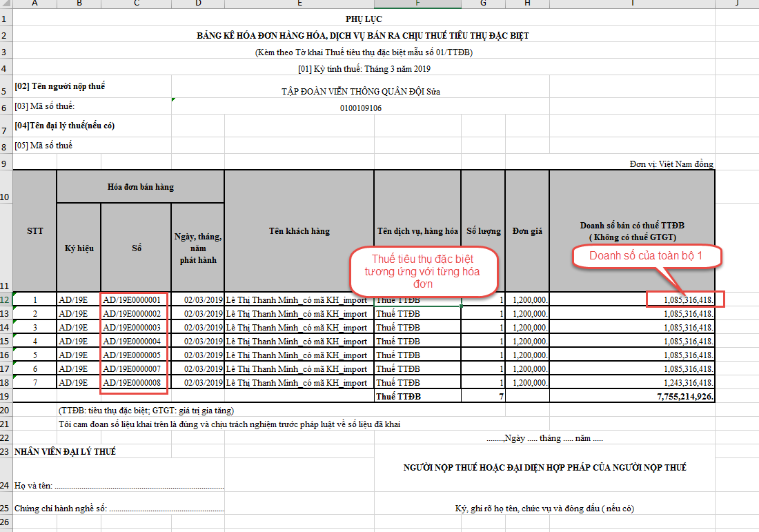Image resolution: width=759 pixels, height=532 pixels.
Task: Click the 'Thuế tiêu thụ đặc biệt' callout shape
Action: [x=423, y=271]
